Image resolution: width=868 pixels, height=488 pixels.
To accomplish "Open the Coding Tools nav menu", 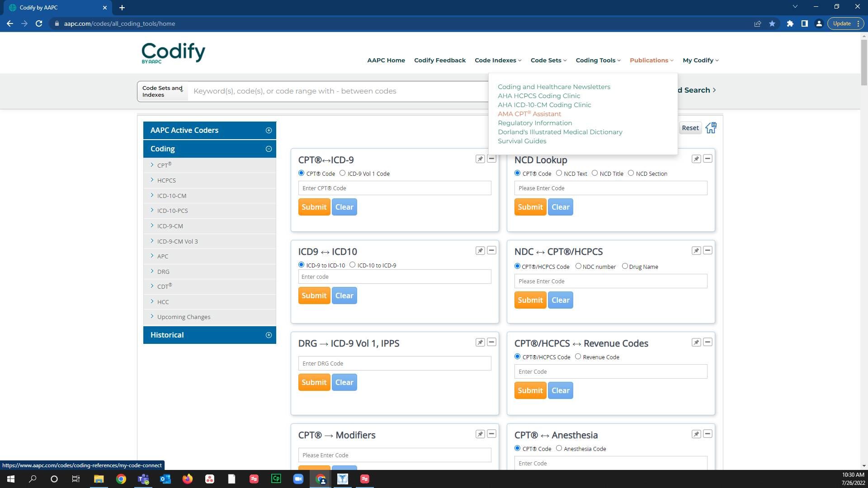I will pos(598,60).
